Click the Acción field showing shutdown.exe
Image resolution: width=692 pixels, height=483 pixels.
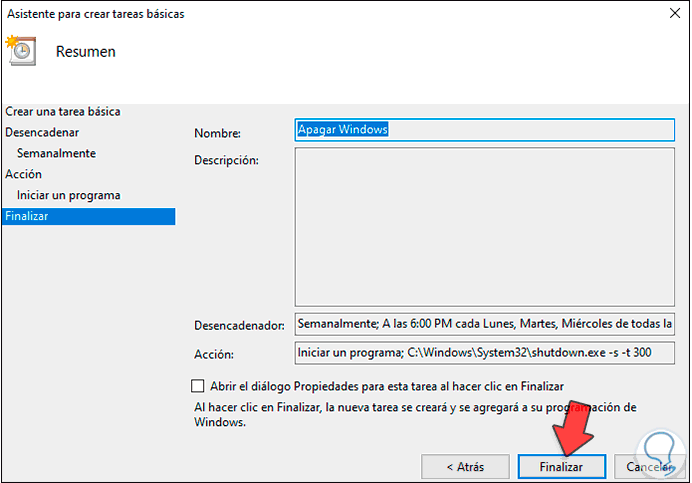point(485,354)
